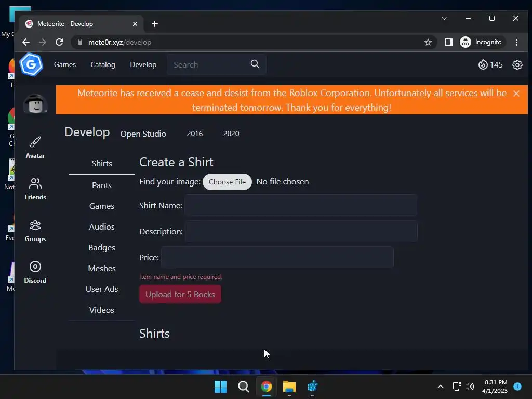532x399 pixels.
Task: Click the Rocks currency flame icon
Action: point(483,64)
